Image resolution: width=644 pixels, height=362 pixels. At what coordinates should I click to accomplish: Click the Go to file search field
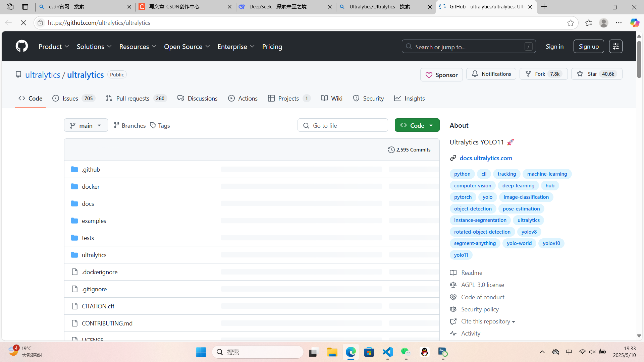point(343,125)
